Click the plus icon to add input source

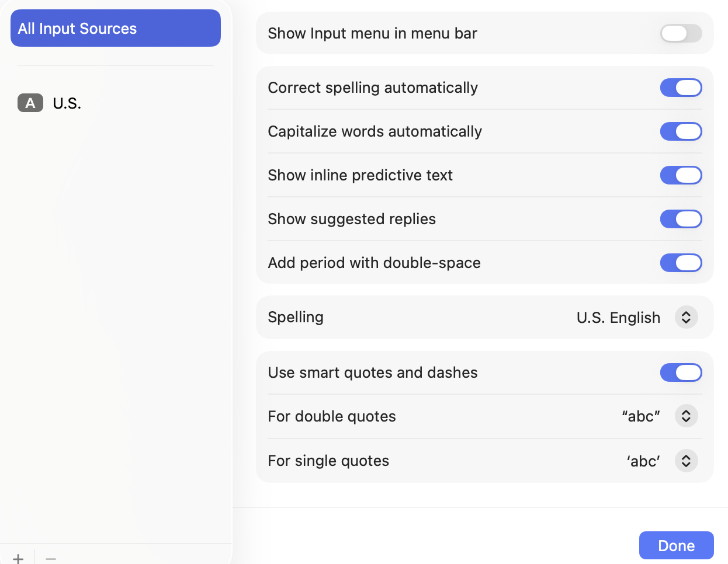point(18,558)
